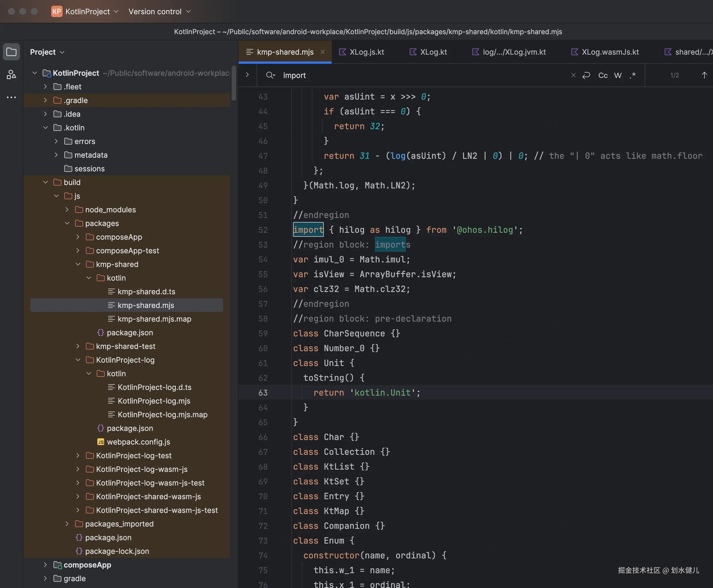Click the new line icon in the search bar
Image resolution: width=713 pixels, height=588 pixels.
(x=586, y=75)
